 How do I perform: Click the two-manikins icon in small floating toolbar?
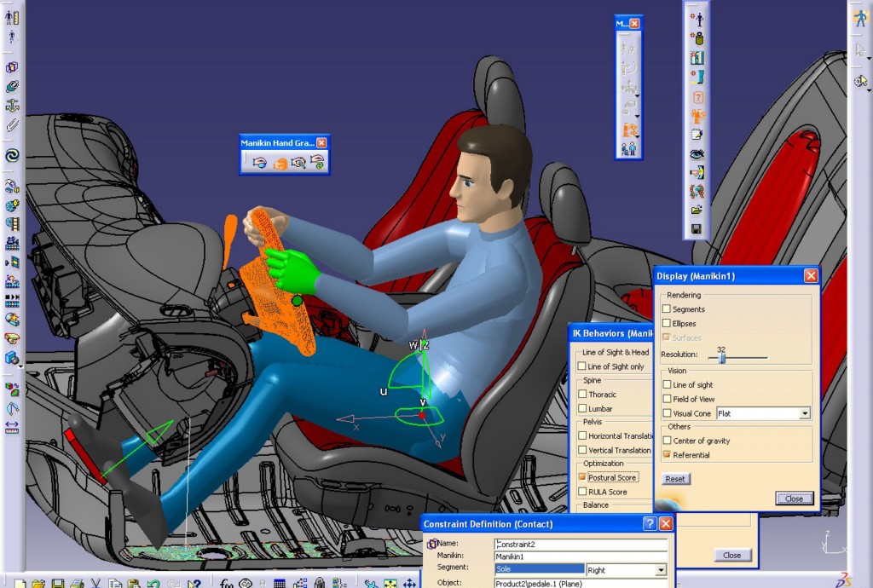coord(628,149)
